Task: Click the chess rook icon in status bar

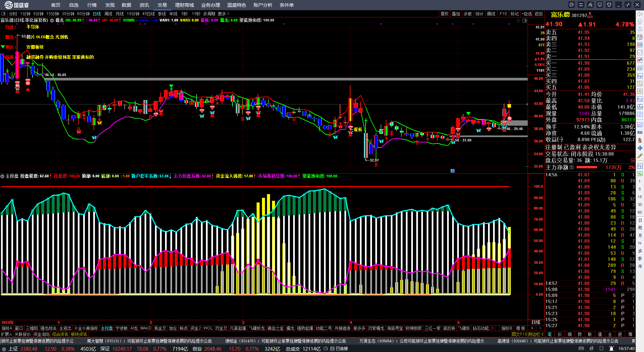Action: [611, 349]
